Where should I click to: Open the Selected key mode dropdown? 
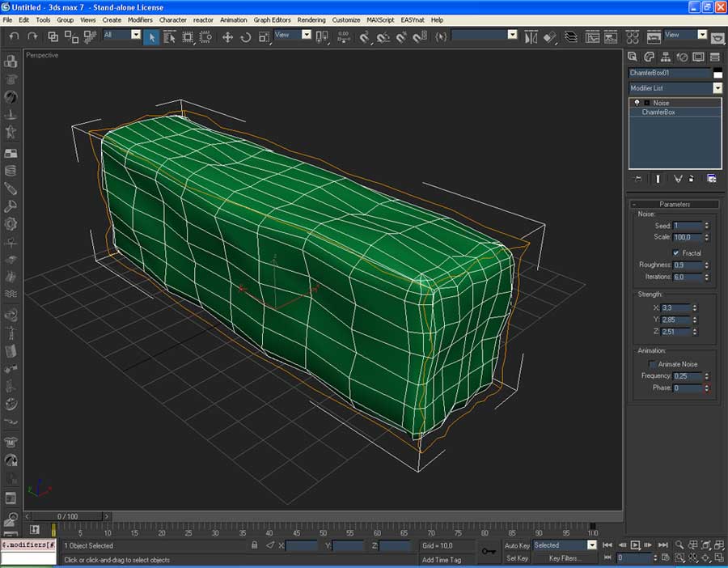(592, 545)
